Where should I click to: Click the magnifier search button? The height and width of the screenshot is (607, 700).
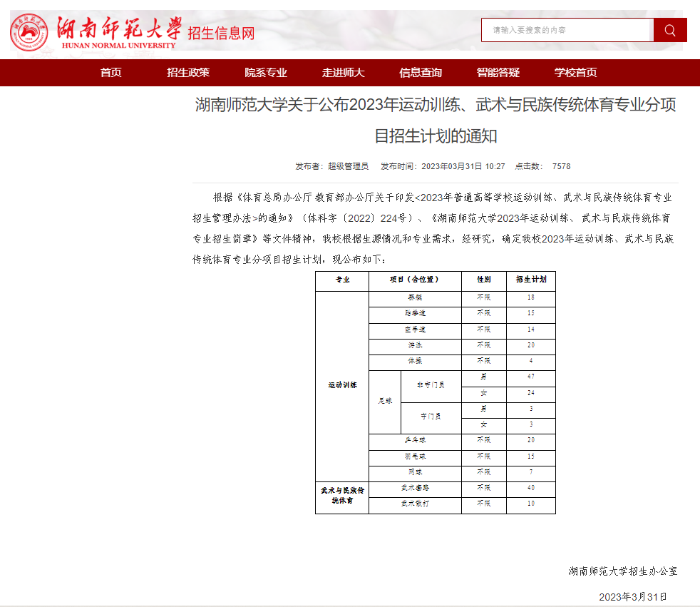coord(670,30)
